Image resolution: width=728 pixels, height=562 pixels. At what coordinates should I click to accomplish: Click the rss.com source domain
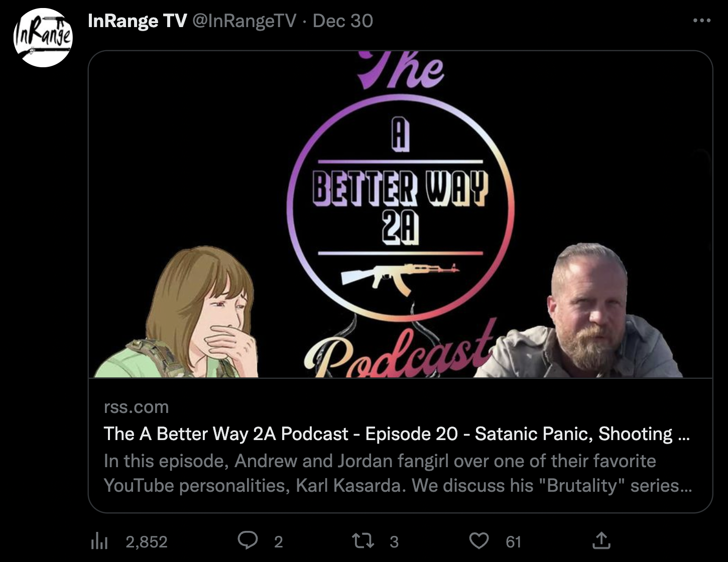pos(136,407)
